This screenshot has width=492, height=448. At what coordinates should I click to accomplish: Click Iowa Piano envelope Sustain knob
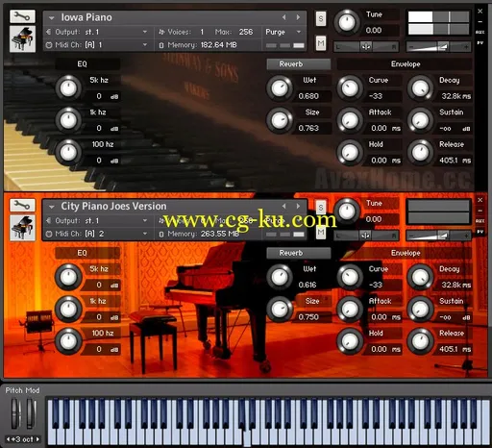coord(421,120)
